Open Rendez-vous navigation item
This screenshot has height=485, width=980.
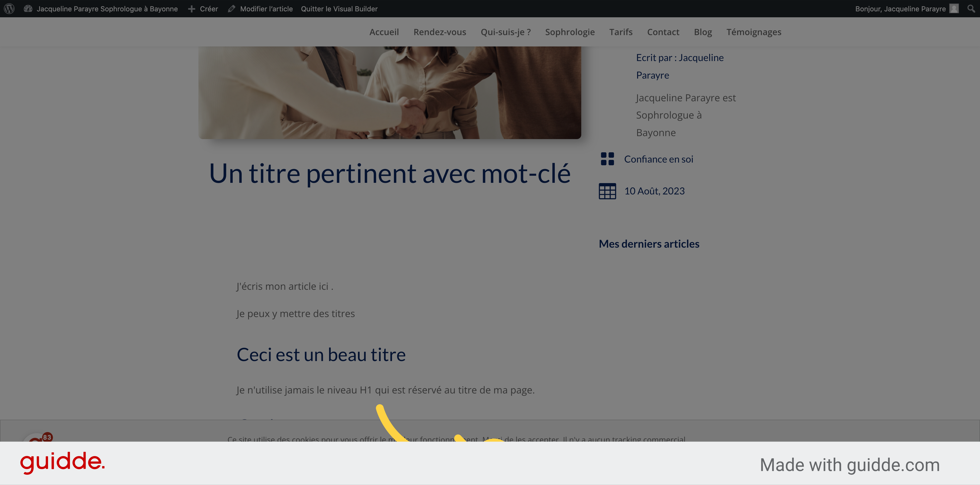click(x=440, y=32)
